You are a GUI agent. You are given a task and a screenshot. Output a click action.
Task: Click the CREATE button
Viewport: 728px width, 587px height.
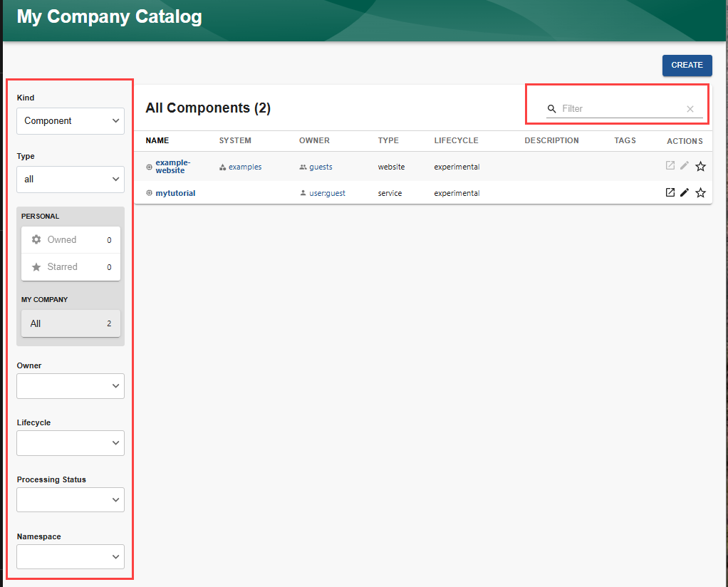tap(686, 65)
